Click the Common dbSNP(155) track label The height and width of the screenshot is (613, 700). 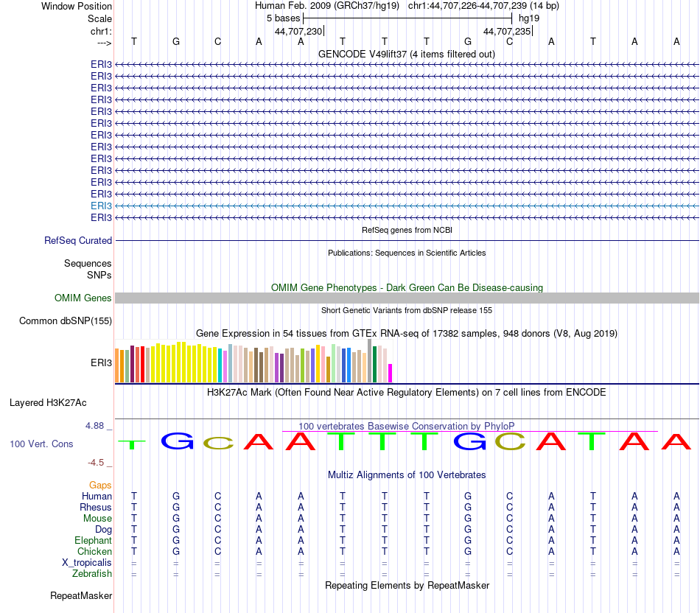(65, 320)
